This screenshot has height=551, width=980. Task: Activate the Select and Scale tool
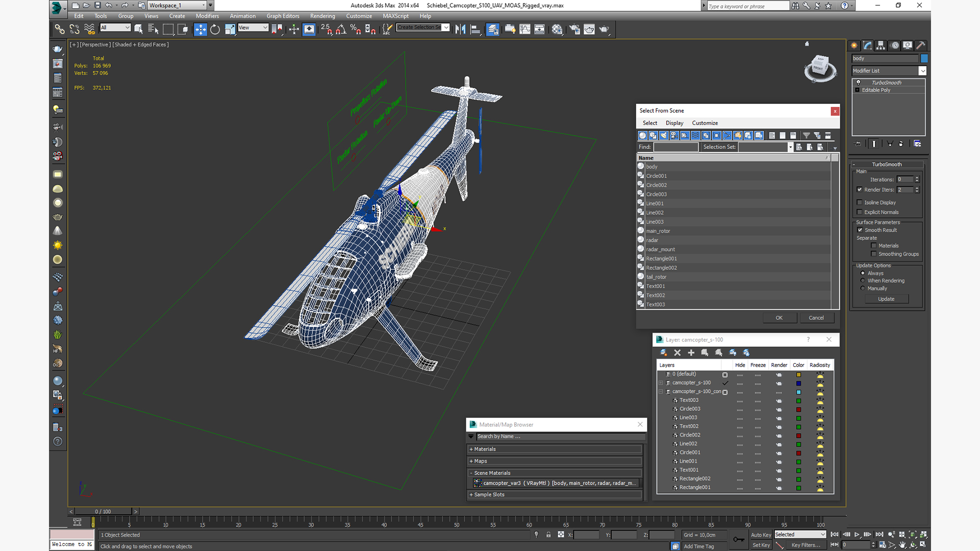[x=230, y=29]
